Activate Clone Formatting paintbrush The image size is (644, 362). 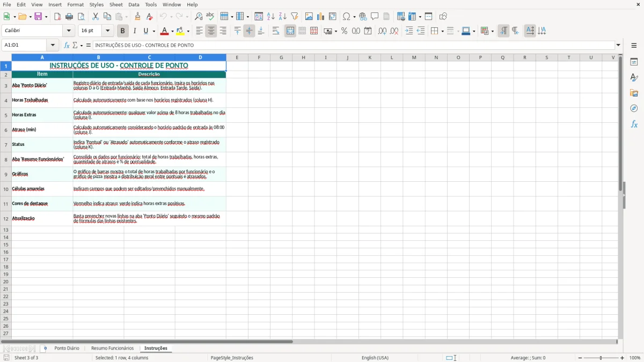pyautogui.click(x=137, y=17)
